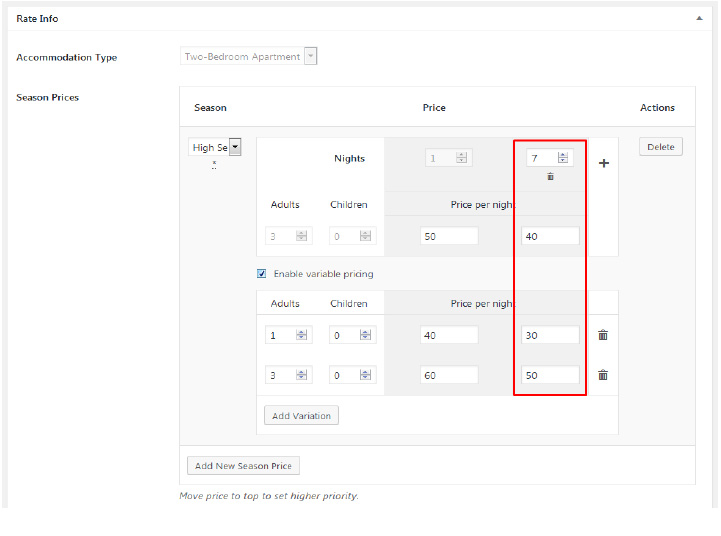Toggle Enable variable pricing checkbox
The width and height of the screenshot is (721, 536).
pos(262,273)
